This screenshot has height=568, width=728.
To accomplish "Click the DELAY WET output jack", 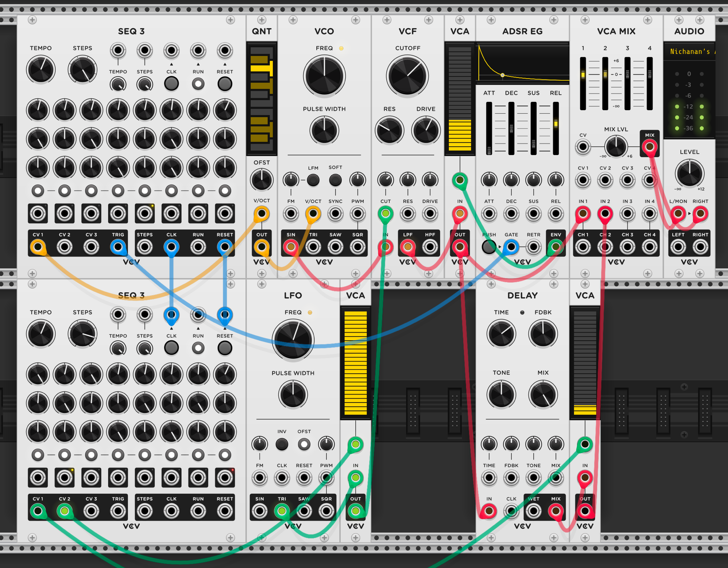I will click(533, 511).
